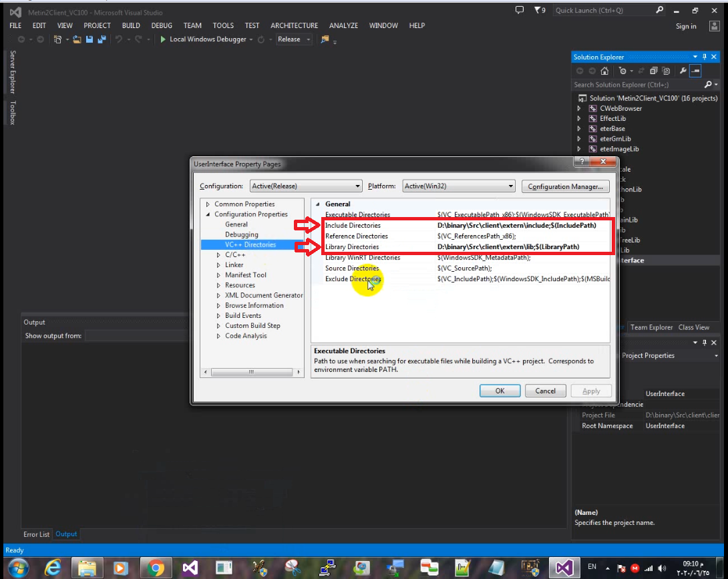
Task: Open the ARCHITECTURE menu
Action: click(x=295, y=25)
